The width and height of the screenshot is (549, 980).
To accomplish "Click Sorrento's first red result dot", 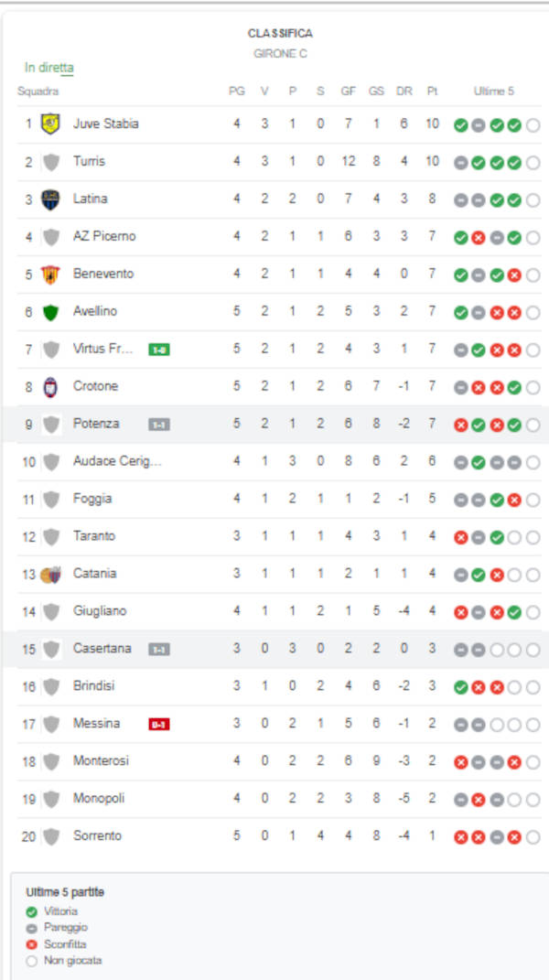I will (x=461, y=837).
